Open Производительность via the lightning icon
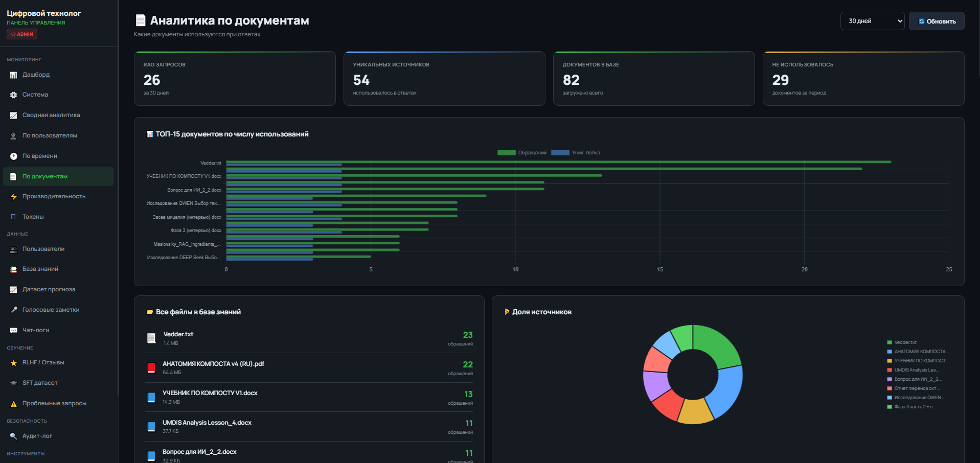 click(x=13, y=197)
